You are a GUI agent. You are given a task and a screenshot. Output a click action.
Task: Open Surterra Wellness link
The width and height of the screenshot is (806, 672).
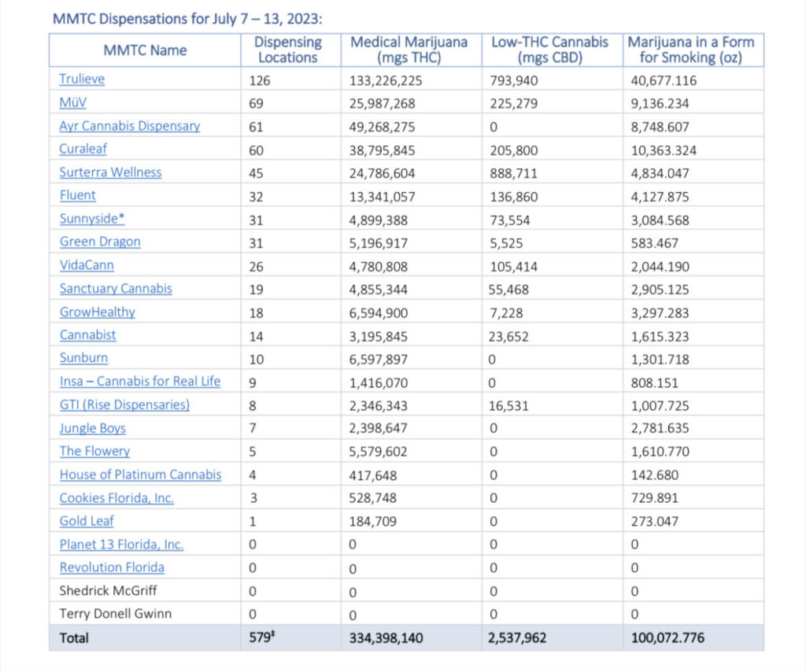pyautogui.click(x=110, y=172)
